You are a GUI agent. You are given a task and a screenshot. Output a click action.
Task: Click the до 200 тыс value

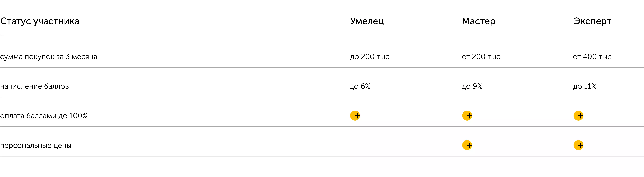pyautogui.click(x=369, y=57)
